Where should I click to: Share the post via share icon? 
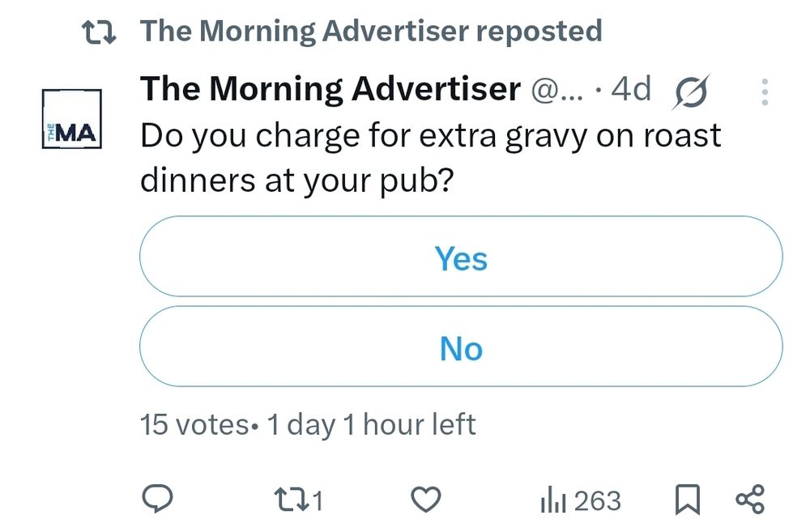(x=750, y=500)
